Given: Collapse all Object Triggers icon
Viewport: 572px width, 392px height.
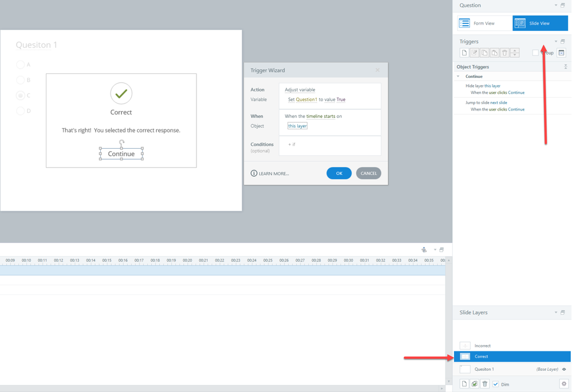Looking at the screenshot, I should (x=566, y=67).
